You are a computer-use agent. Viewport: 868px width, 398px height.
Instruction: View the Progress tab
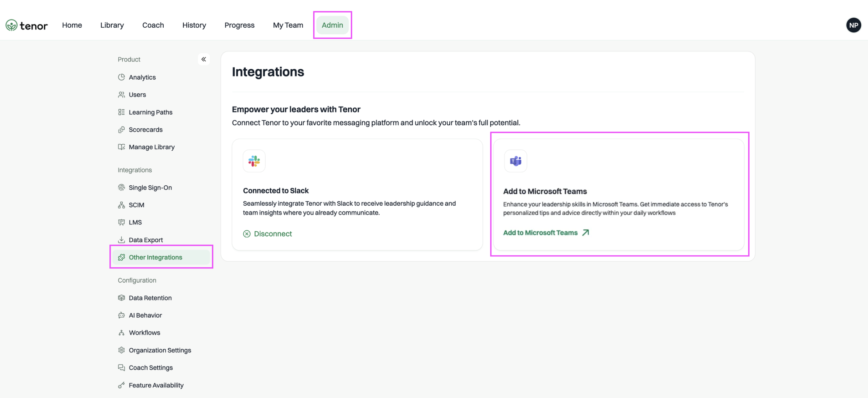coord(239,25)
